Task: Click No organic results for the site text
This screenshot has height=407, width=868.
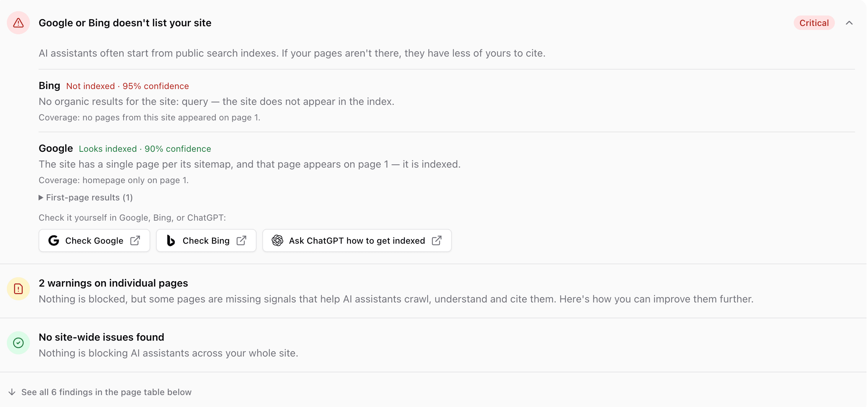Action: tap(217, 102)
